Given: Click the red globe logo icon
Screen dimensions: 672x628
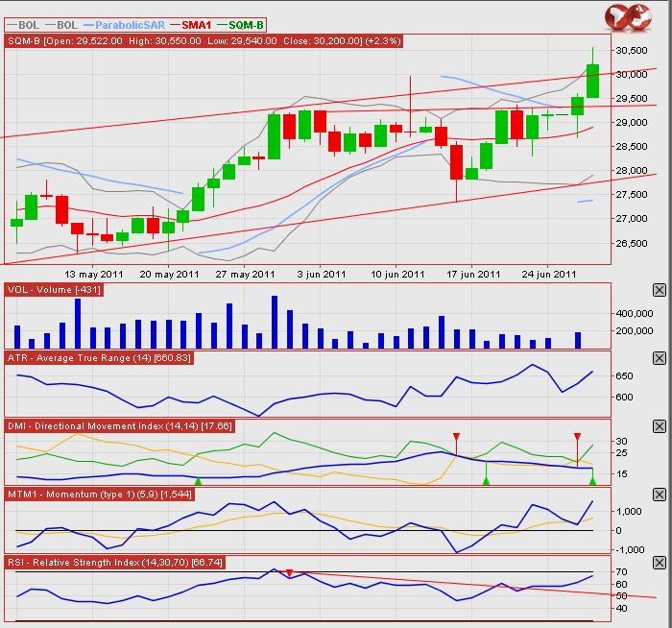Looking at the screenshot, I should click(x=628, y=17).
